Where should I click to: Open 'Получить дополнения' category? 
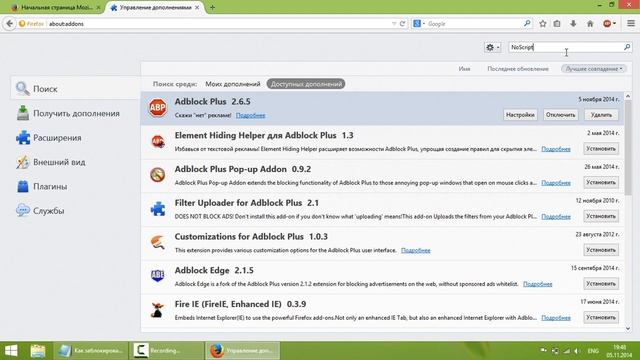click(x=76, y=113)
